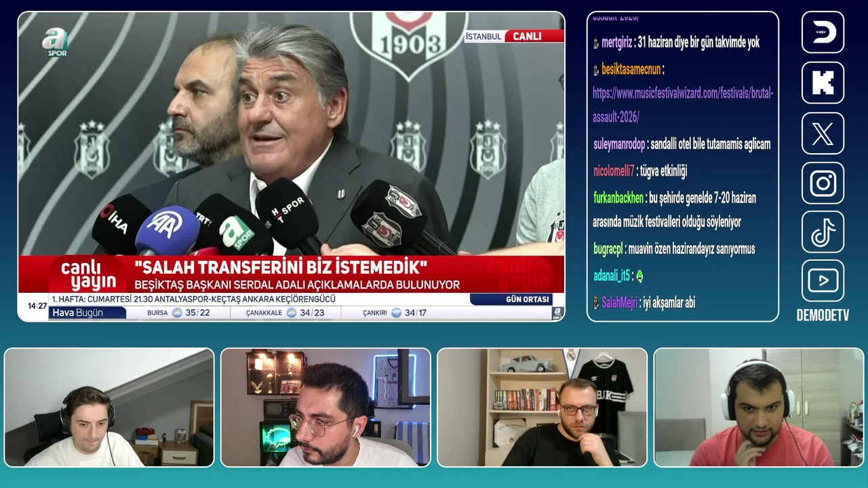Viewport: 868px width, 488px height.
Task: Click the username bugracpl in chat
Action: pyautogui.click(x=608, y=249)
